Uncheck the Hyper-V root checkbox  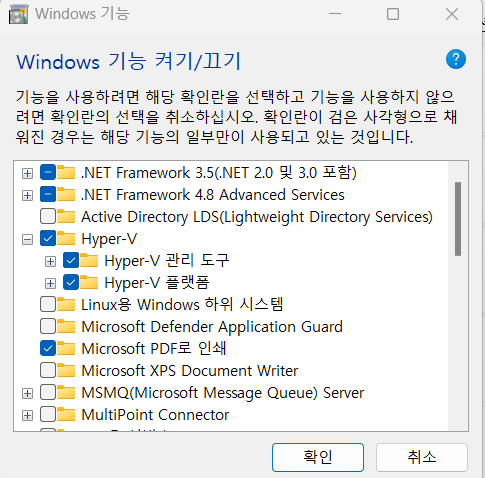(x=48, y=239)
